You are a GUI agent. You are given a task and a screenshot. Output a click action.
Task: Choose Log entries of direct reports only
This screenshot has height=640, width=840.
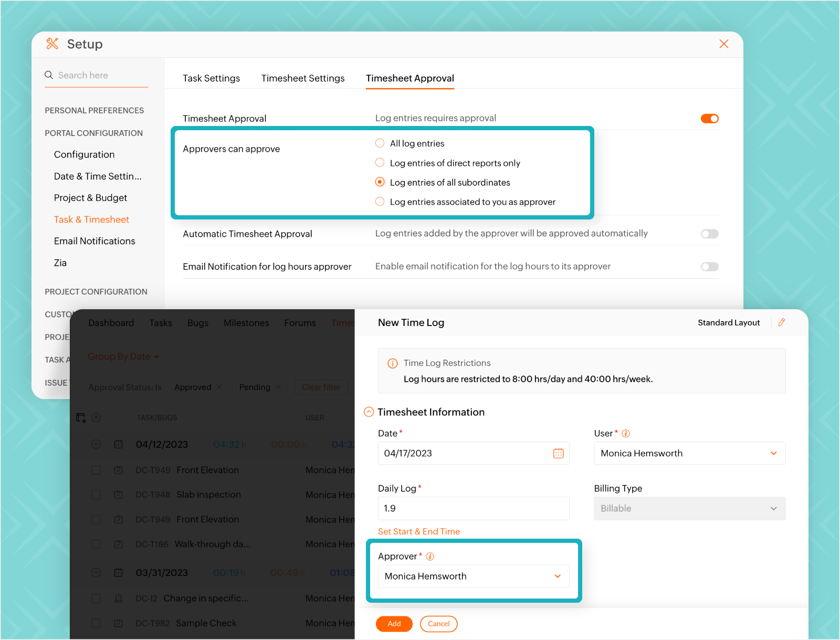point(380,162)
